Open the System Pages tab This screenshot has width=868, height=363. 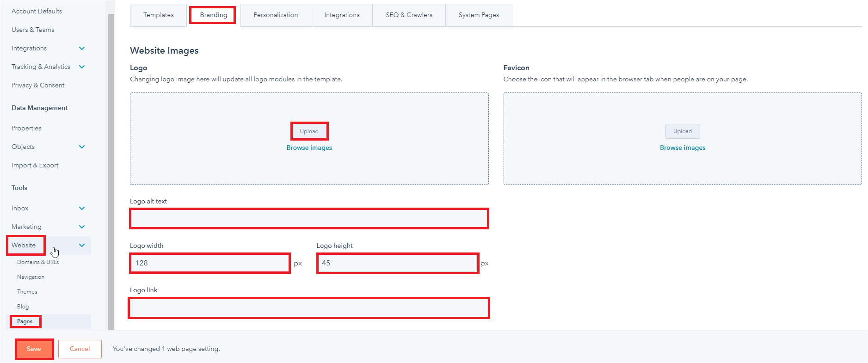click(x=479, y=15)
